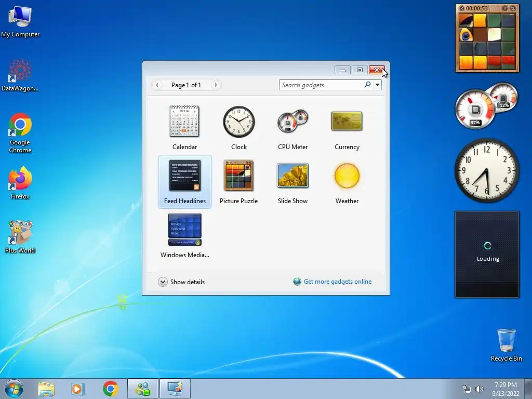The image size is (532, 399).
Task: Select the Feed Headlines gadget
Action: (184, 182)
